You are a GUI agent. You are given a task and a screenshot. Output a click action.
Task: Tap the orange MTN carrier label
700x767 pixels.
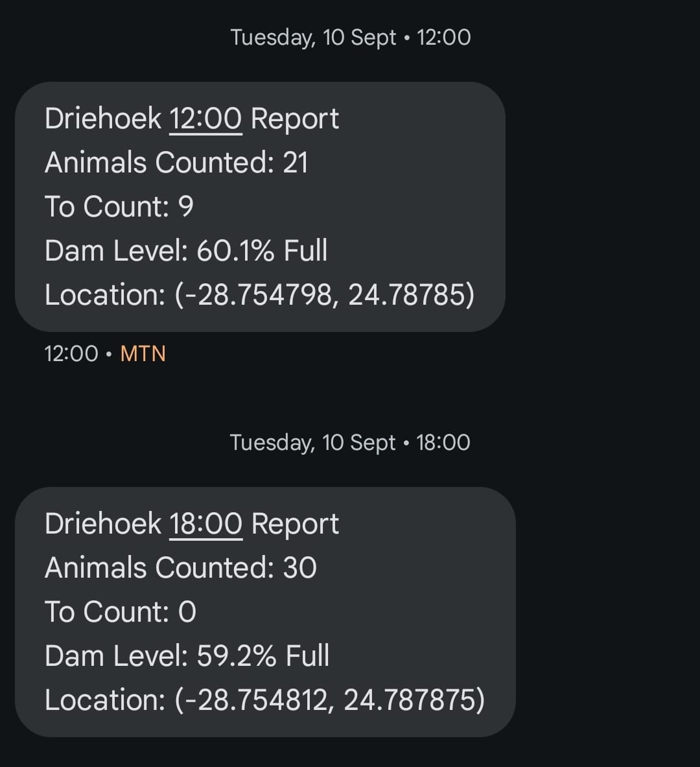[x=143, y=354]
